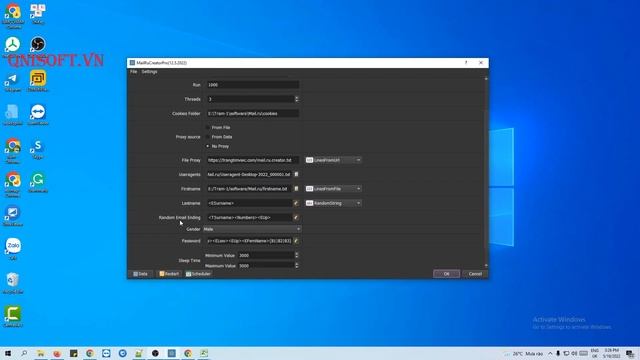Open the Skype desktop shortcut
The height and width of the screenshot is (360, 640).
tap(38, 149)
